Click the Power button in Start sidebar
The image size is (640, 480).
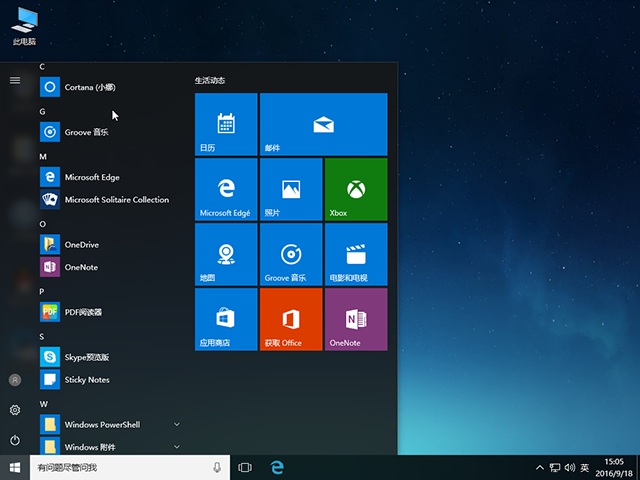pyautogui.click(x=15, y=440)
